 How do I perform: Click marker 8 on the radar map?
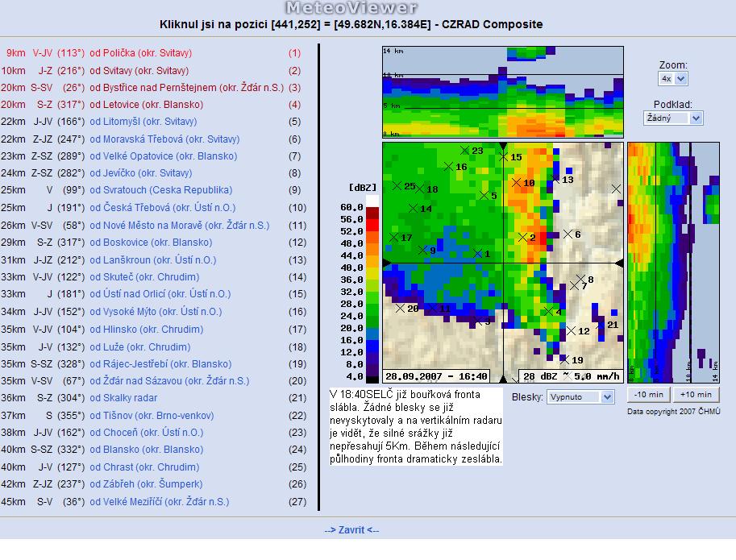(580, 279)
